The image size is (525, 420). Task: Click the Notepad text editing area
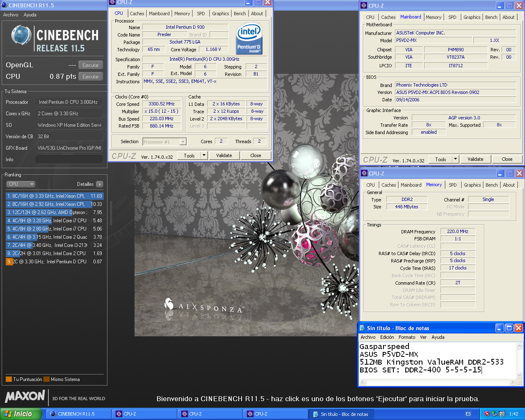pyautogui.click(x=437, y=360)
